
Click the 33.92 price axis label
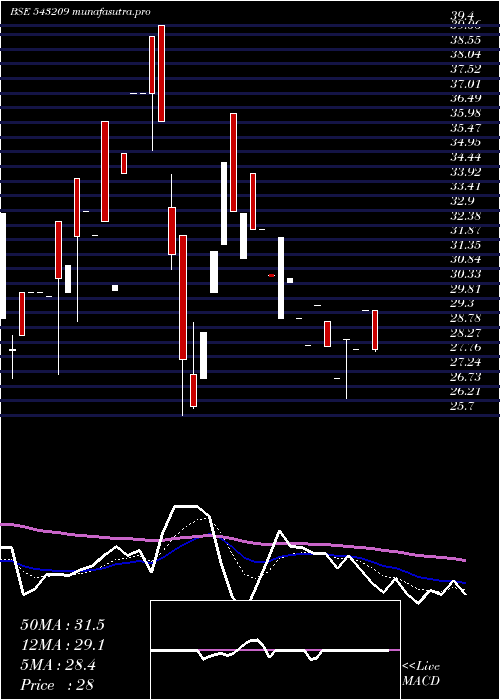pyautogui.click(x=465, y=172)
